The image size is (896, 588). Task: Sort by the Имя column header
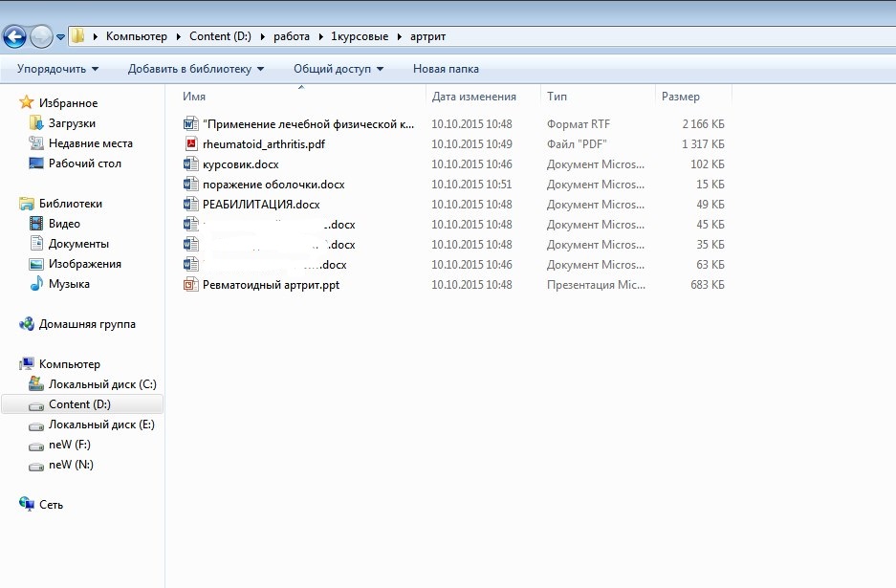click(x=194, y=97)
